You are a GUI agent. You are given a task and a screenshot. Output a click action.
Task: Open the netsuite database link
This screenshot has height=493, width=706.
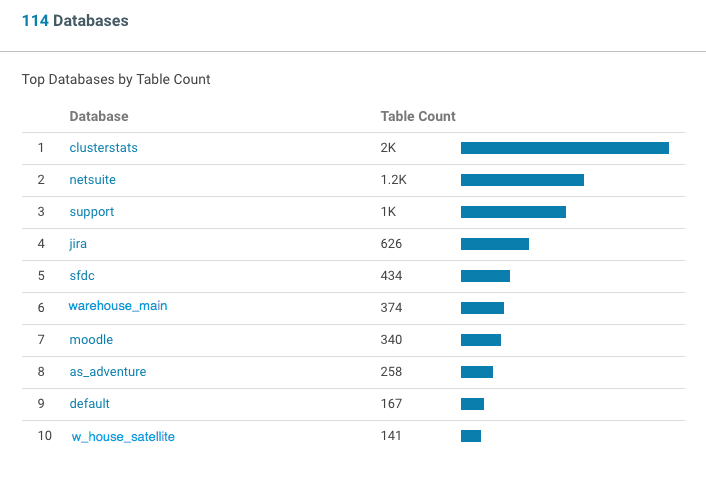(x=93, y=180)
